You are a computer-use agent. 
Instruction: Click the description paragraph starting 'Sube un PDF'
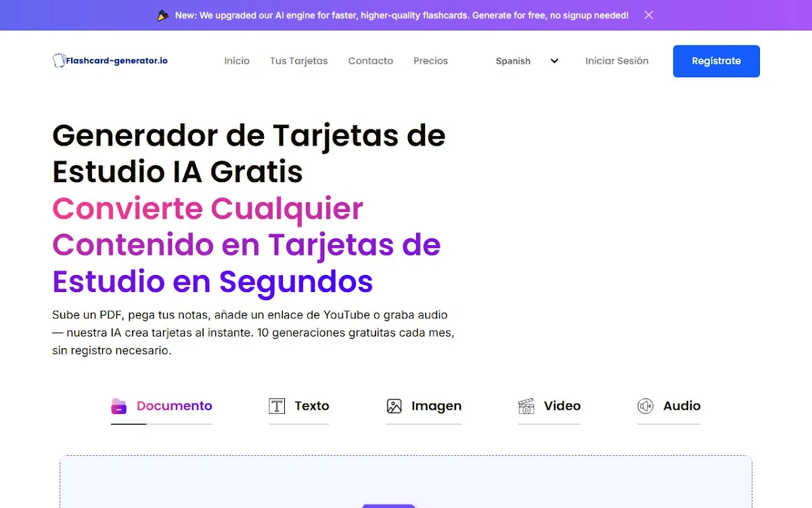(x=253, y=333)
